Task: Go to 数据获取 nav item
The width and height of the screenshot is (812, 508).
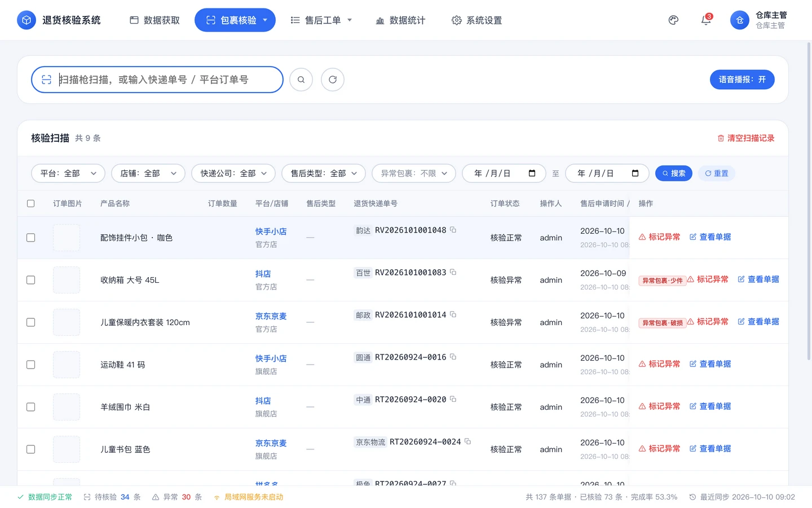Action: (x=155, y=20)
